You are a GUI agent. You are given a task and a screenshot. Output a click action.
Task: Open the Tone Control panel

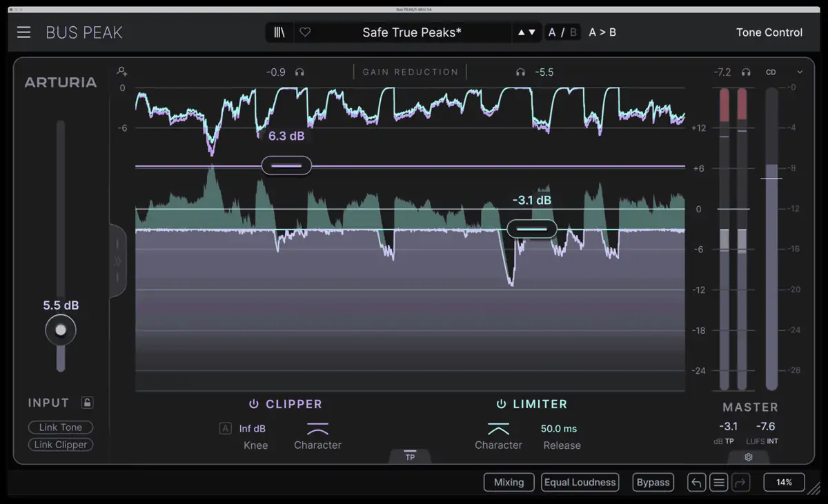769,32
